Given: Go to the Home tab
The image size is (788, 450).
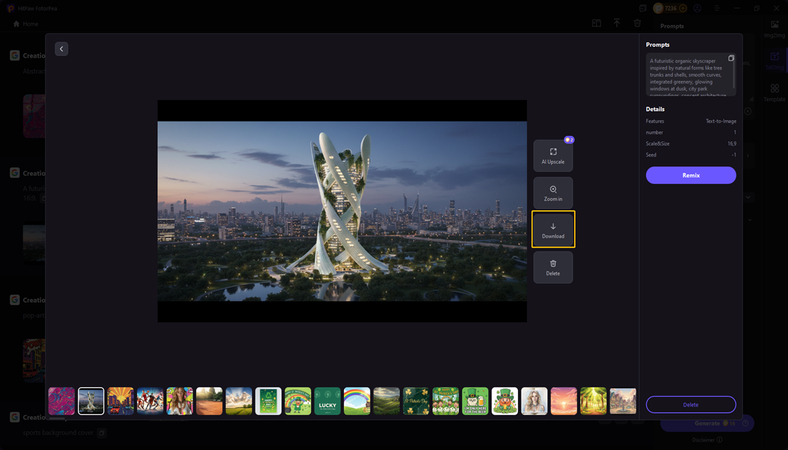Looking at the screenshot, I should point(26,23).
